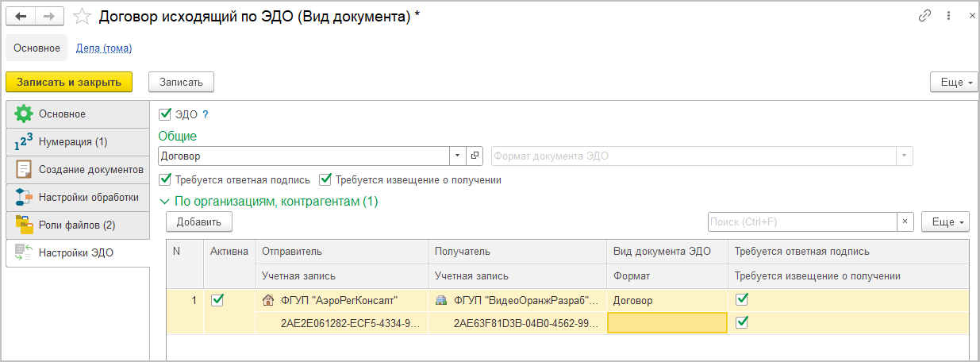Uncheck Требуется извещение о получении option
Image resolution: width=980 pixels, height=362 pixels.
[325, 179]
